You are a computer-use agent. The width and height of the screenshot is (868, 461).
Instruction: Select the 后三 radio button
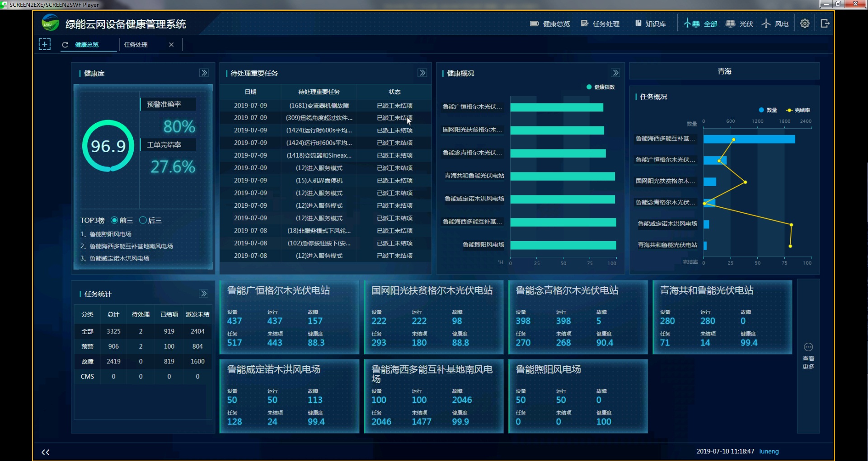pyautogui.click(x=143, y=220)
